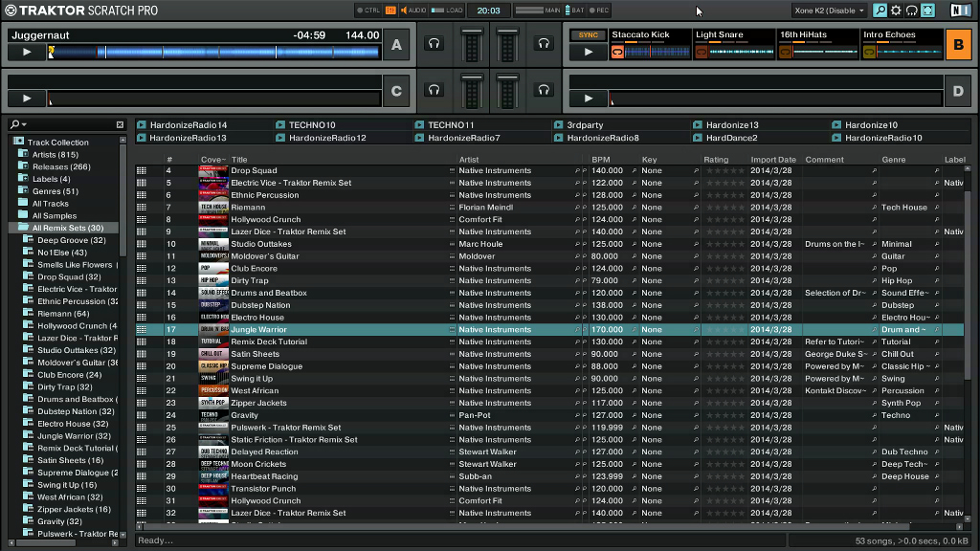
Task: Click HardonizeRadio14 favorite playlist icon
Action: click(142, 125)
